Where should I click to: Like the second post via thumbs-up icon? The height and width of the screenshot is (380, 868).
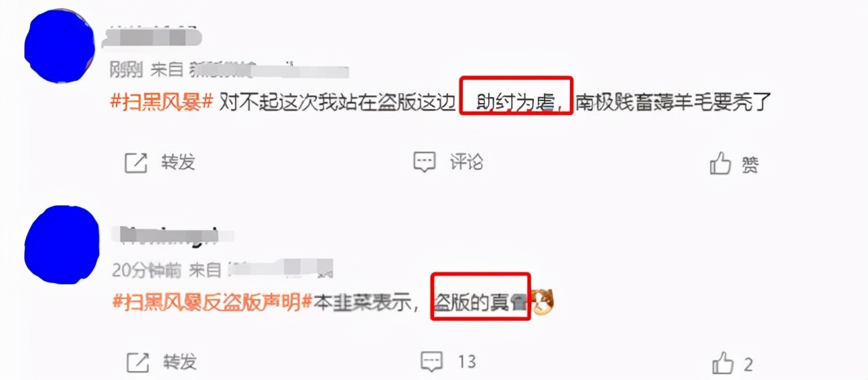pyautogui.click(x=723, y=363)
